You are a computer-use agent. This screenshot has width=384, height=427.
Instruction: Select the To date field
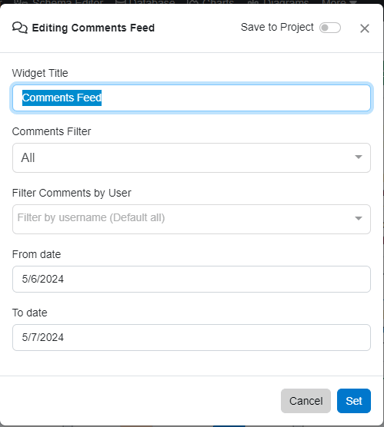pos(191,337)
